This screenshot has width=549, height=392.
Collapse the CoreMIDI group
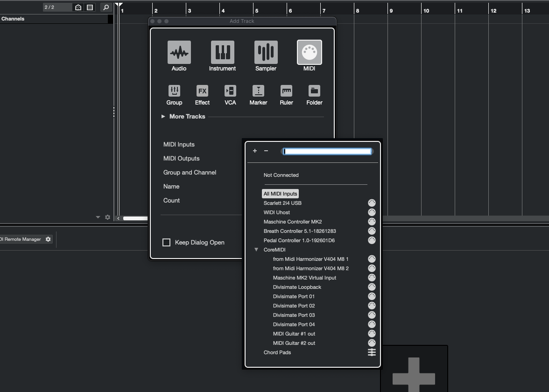[256, 250]
